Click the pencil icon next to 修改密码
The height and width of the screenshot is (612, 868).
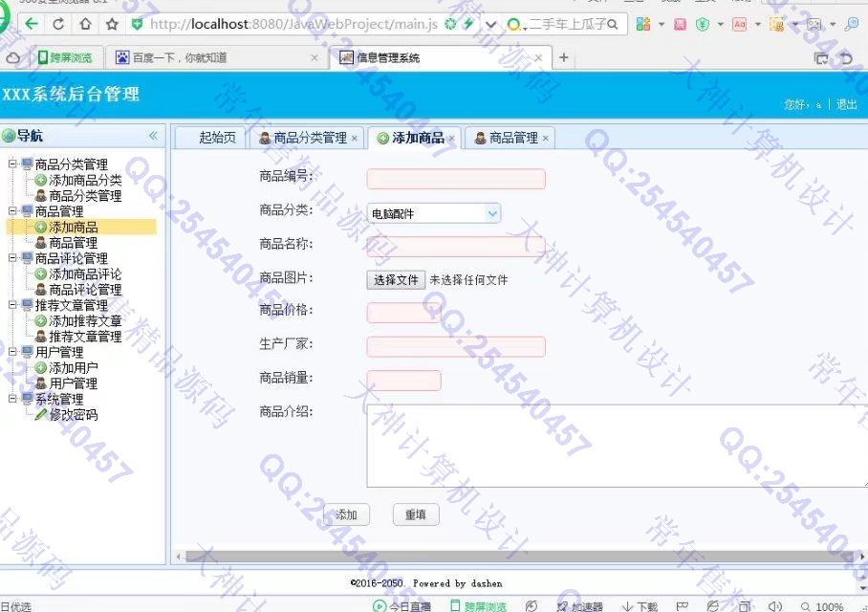pyautogui.click(x=40, y=415)
